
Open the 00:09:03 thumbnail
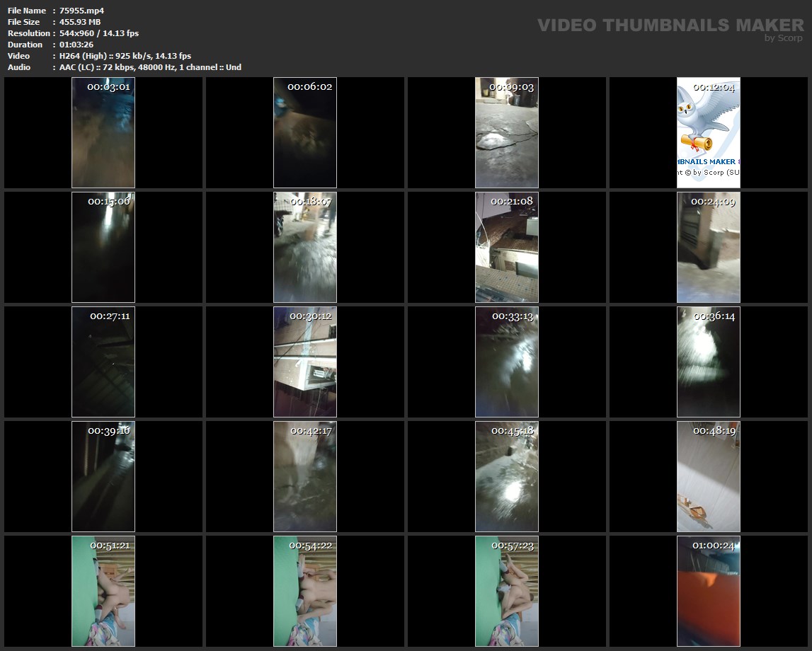point(507,133)
